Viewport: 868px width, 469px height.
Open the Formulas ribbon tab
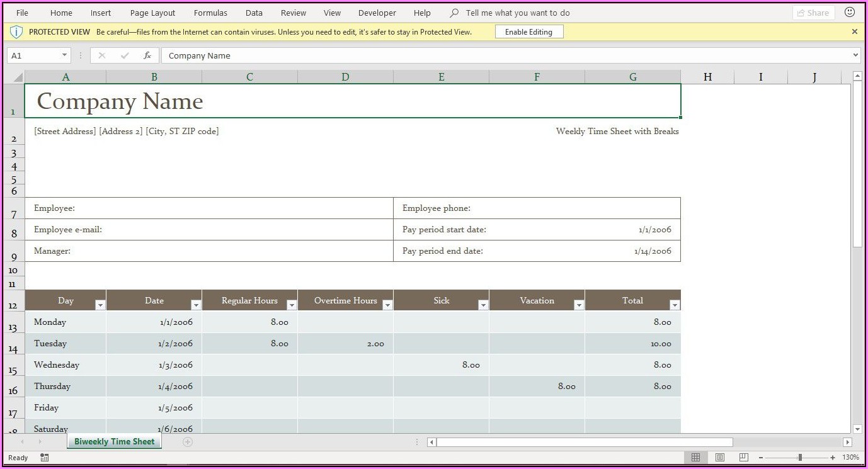click(210, 13)
